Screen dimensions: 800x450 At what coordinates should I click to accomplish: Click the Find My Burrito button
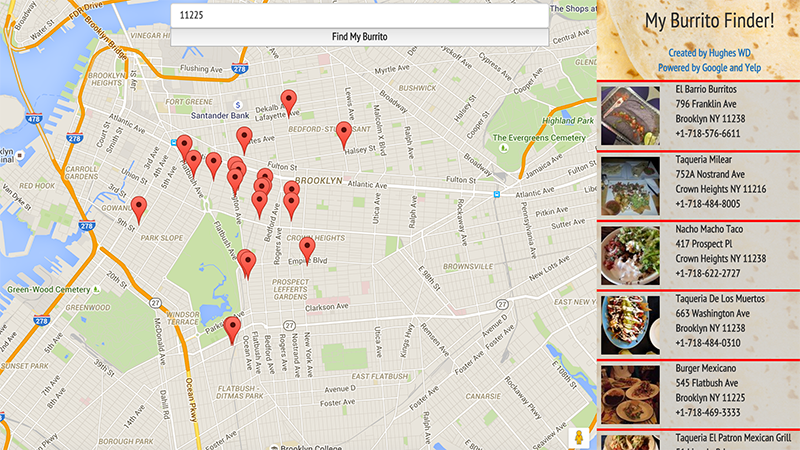pos(360,37)
